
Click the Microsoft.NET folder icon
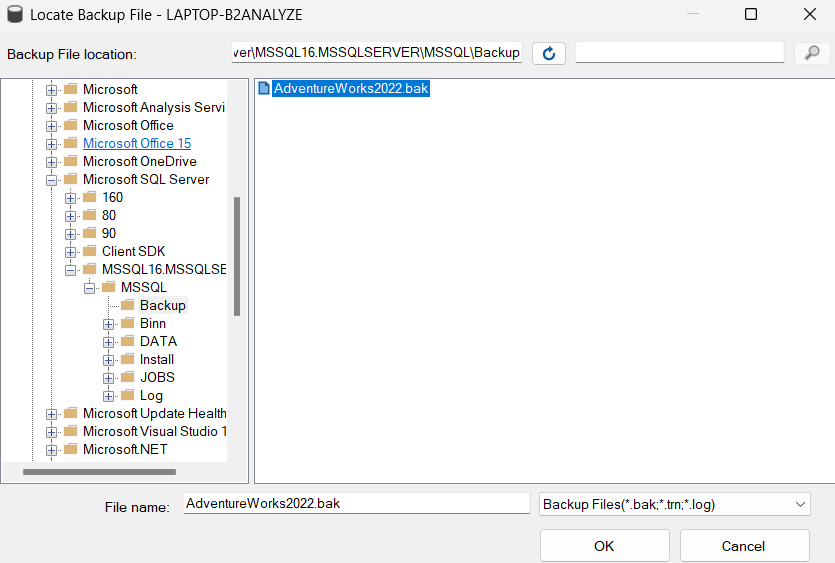(x=70, y=448)
